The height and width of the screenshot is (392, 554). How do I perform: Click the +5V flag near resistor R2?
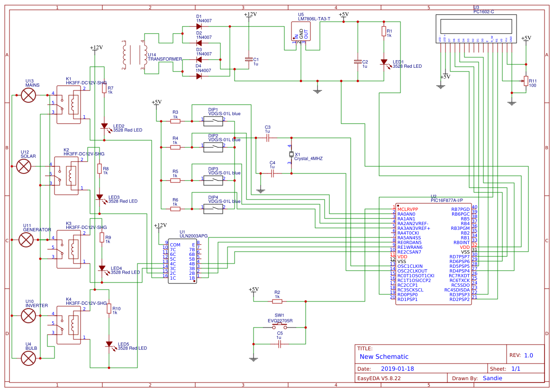[254, 290]
